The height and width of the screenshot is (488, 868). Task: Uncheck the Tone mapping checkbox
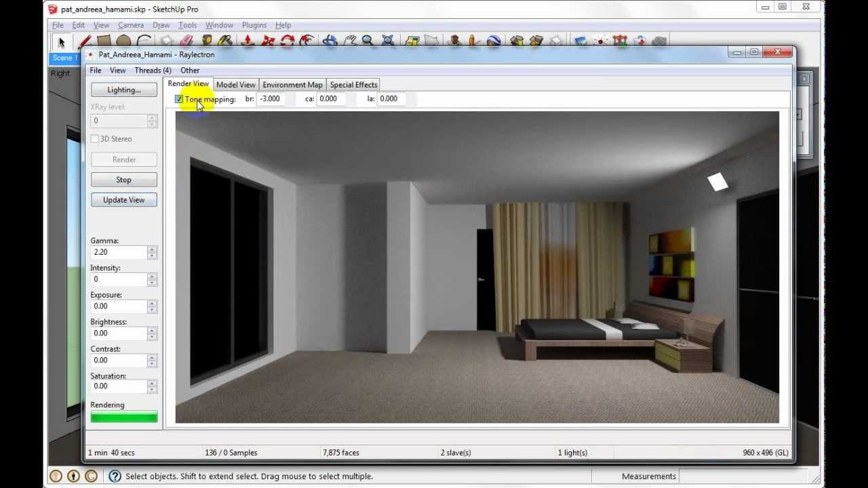point(179,99)
